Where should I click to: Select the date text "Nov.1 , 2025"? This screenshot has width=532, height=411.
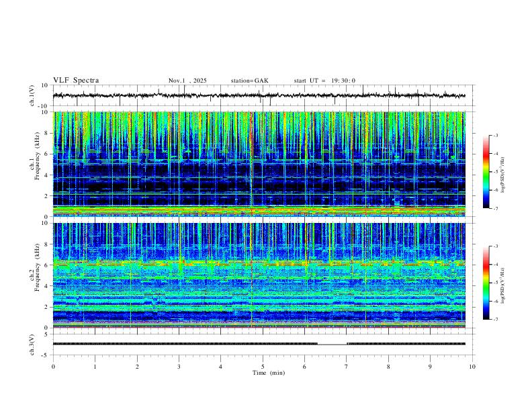point(187,81)
